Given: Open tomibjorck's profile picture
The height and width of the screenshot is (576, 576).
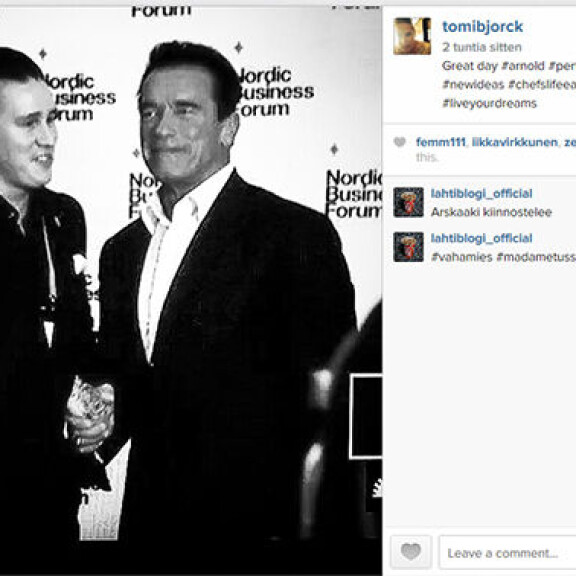Looking at the screenshot, I should point(412,36).
